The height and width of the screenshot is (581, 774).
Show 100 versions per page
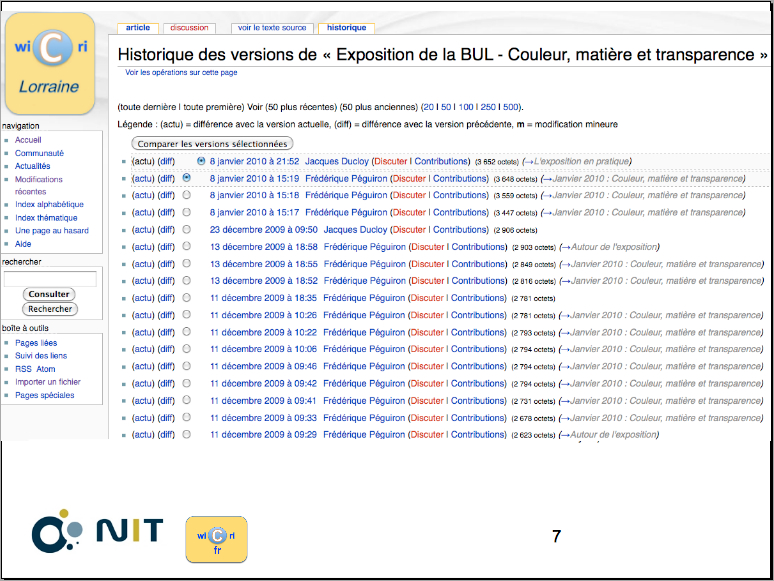(x=465, y=107)
